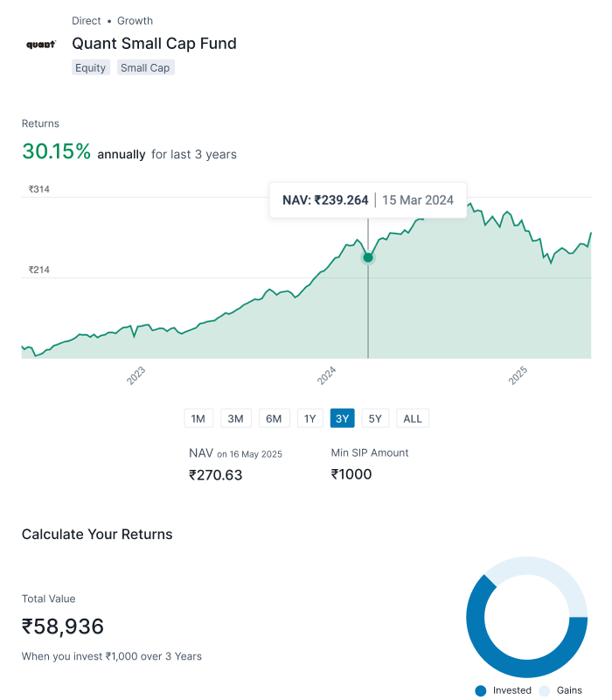The height and width of the screenshot is (700, 612).
Task: Click the Equity category tag
Action: (91, 67)
